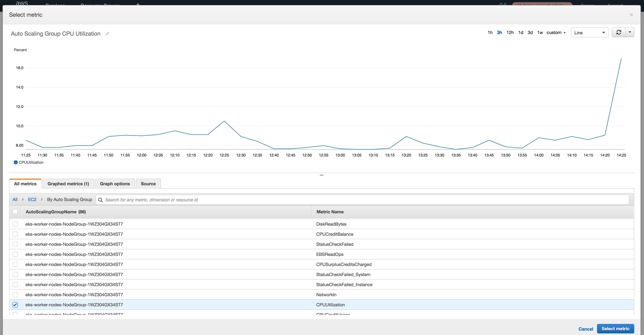Uncheck the selected CPUUtilization metric
The image size is (644, 335).
(x=15, y=305)
